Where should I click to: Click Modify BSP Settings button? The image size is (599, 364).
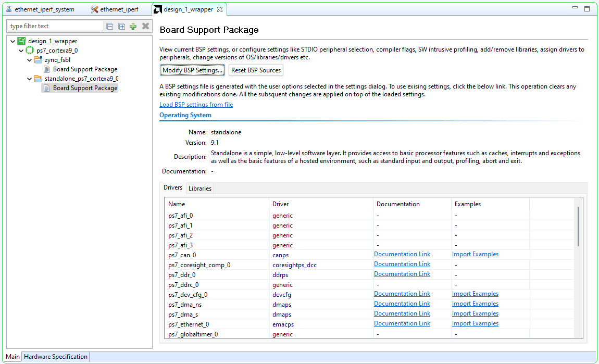(x=192, y=70)
